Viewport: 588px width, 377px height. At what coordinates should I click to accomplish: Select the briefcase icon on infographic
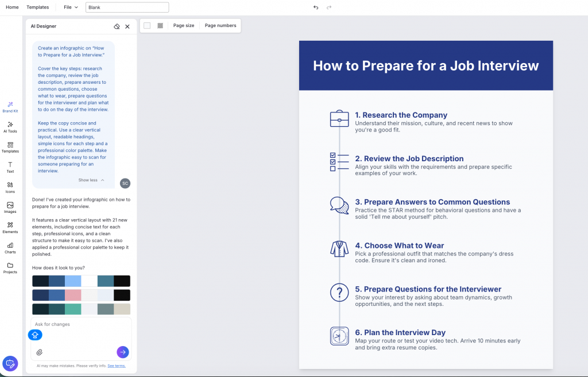pos(339,118)
